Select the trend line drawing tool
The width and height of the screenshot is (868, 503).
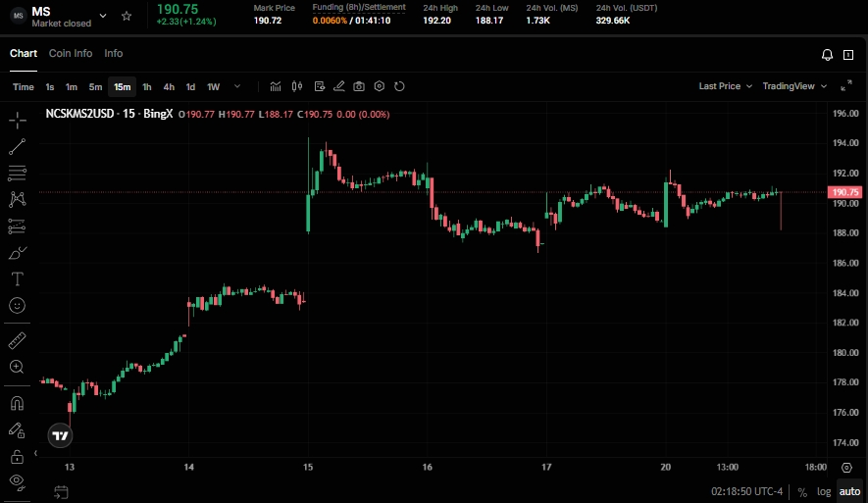17,146
